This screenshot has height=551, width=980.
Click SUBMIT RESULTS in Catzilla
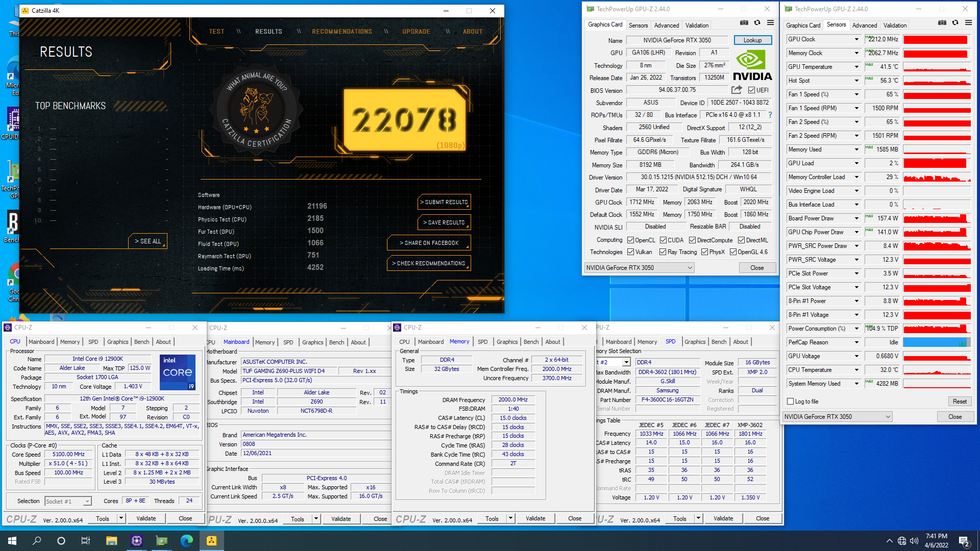point(444,202)
